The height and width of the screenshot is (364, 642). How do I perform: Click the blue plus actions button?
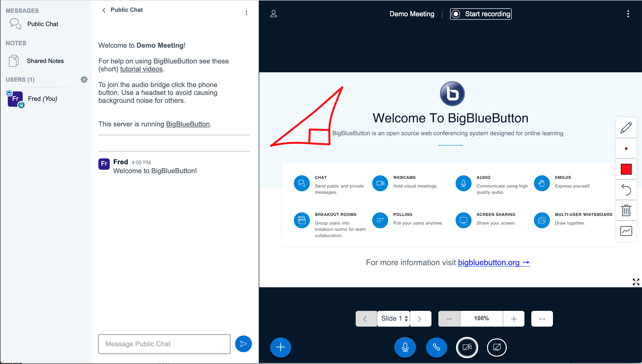280,347
